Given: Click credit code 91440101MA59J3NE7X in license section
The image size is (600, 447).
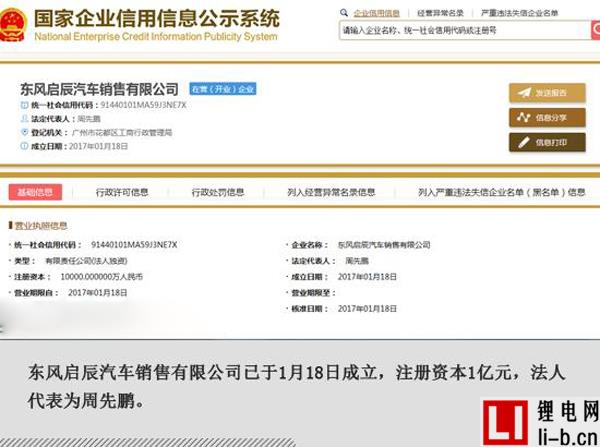Looking at the screenshot, I should click(134, 245).
